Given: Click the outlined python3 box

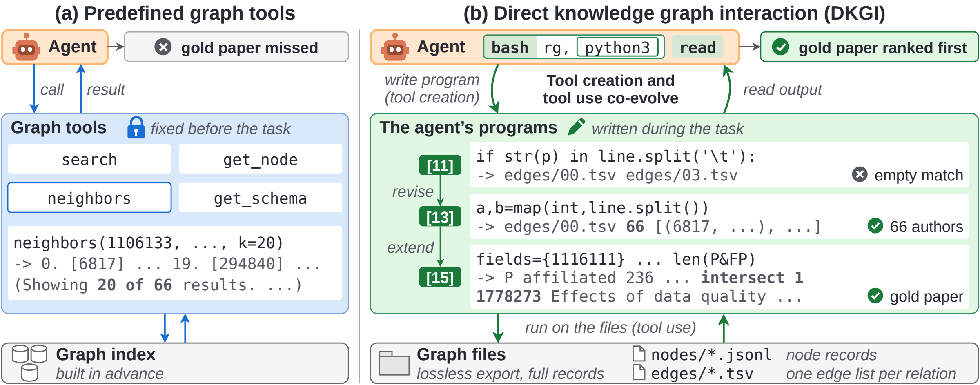Looking at the screenshot, I should click(617, 47).
